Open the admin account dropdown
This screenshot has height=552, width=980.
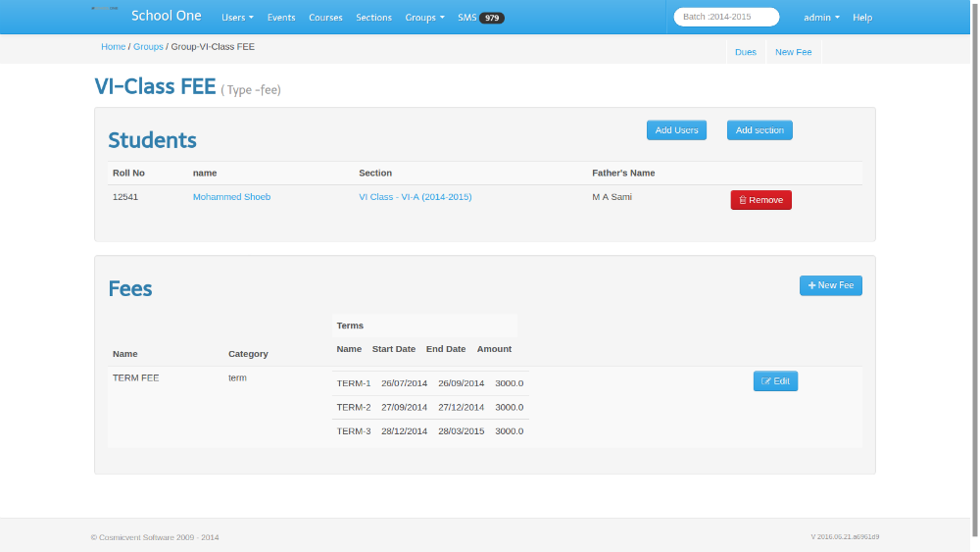(x=821, y=18)
